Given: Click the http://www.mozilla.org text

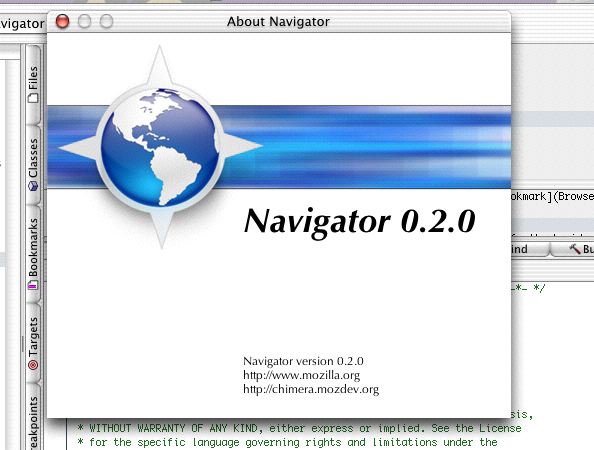Looking at the screenshot, I should [302, 375].
